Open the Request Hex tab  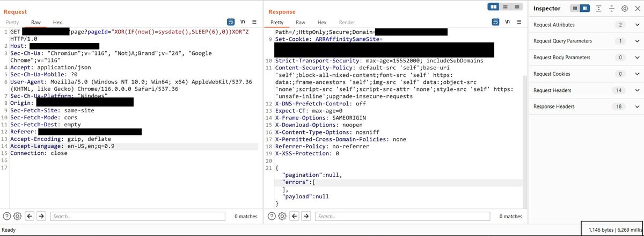tap(57, 23)
